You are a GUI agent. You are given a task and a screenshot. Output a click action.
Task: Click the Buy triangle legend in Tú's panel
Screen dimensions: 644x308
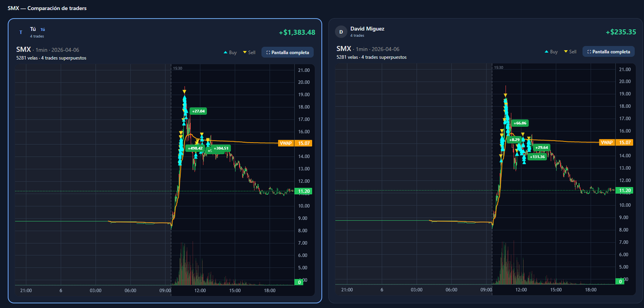click(x=229, y=53)
